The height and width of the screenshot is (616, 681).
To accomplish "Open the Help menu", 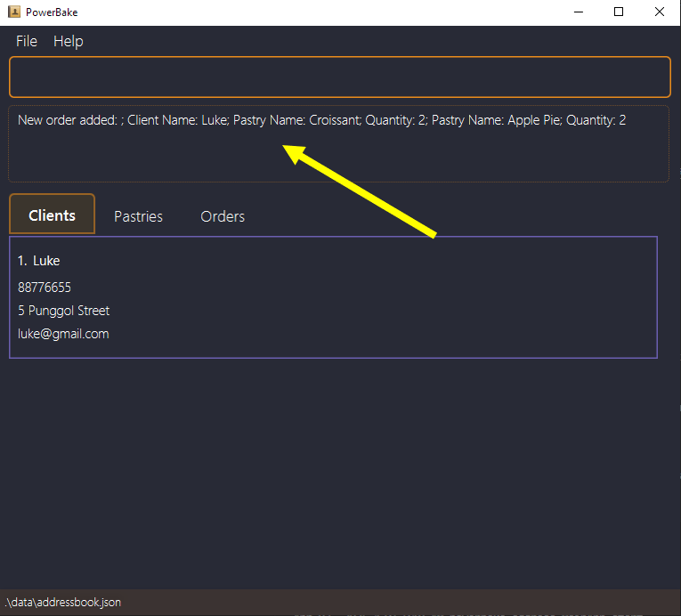I will coord(68,41).
